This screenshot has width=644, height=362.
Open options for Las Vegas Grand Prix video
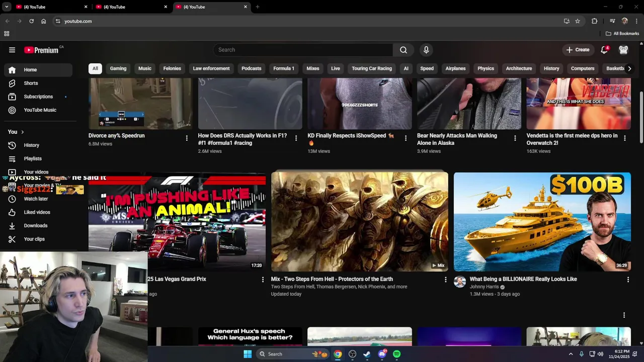263,280
